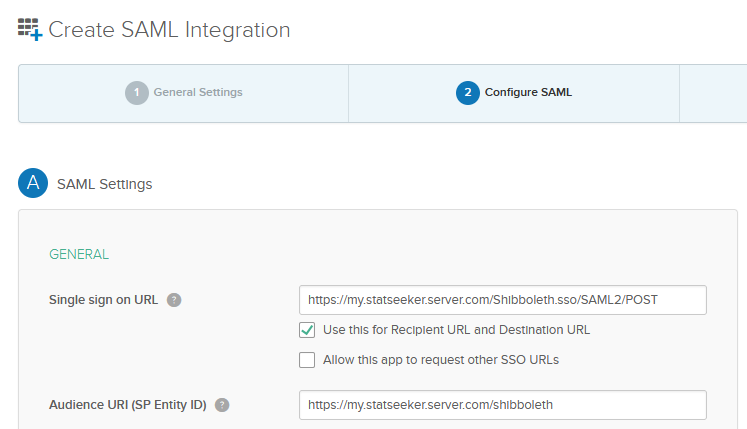Click the Audience URI (SP Entity ID) label

(x=128, y=405)
